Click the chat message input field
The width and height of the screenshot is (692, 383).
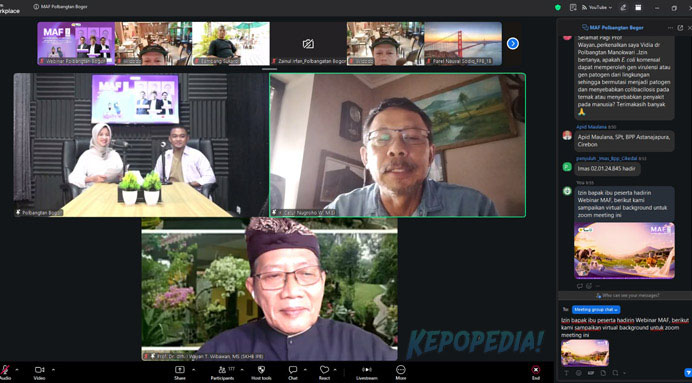coord(624,327)
